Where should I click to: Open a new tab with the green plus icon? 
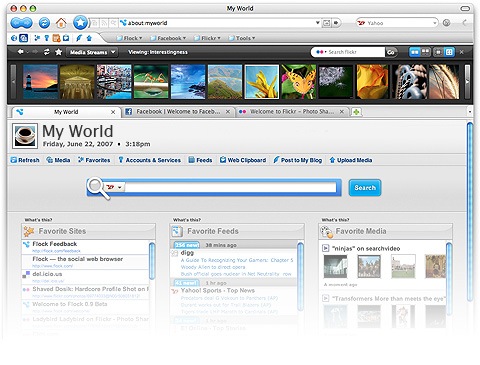356,112
